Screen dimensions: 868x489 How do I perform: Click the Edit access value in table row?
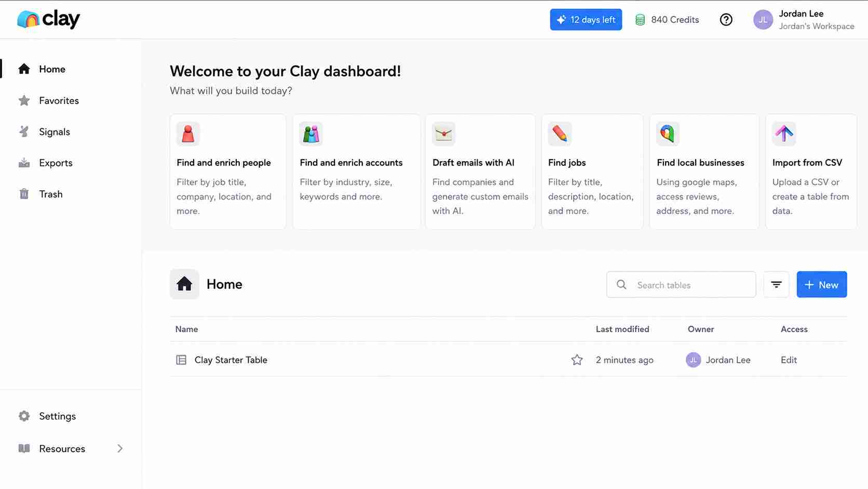[789, 360]
